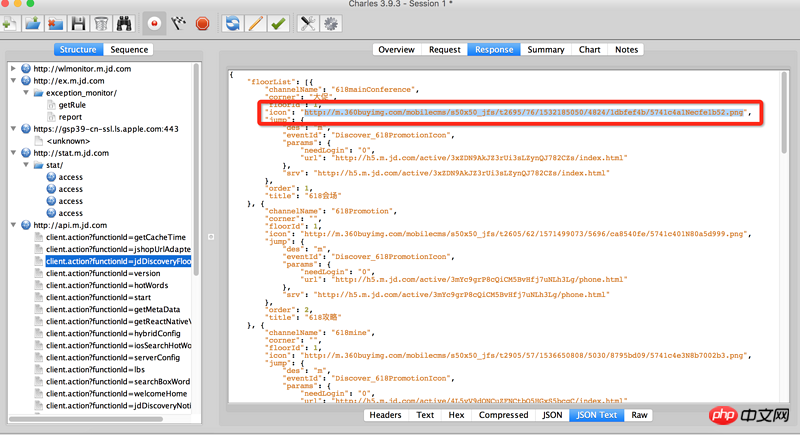The image size is (800, 435).
Task: Clear session with the trash icon
Action: pyautogui.click(x=101, y=23)
